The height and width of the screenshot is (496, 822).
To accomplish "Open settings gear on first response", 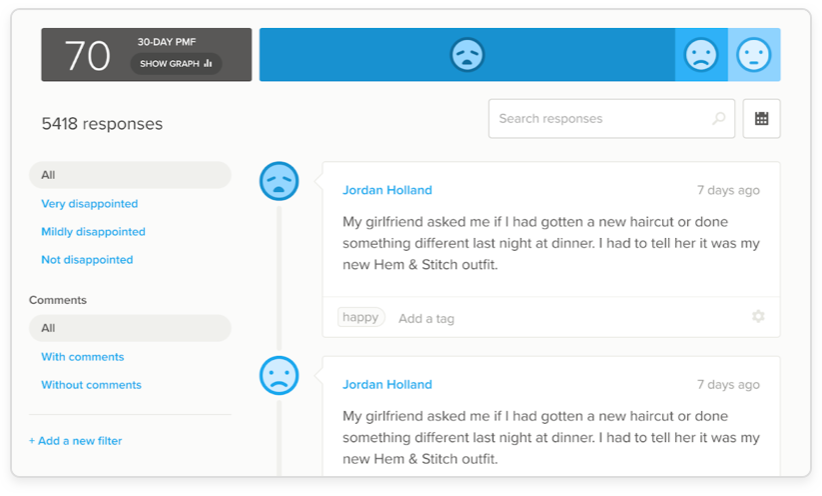I will coord(758,317).
